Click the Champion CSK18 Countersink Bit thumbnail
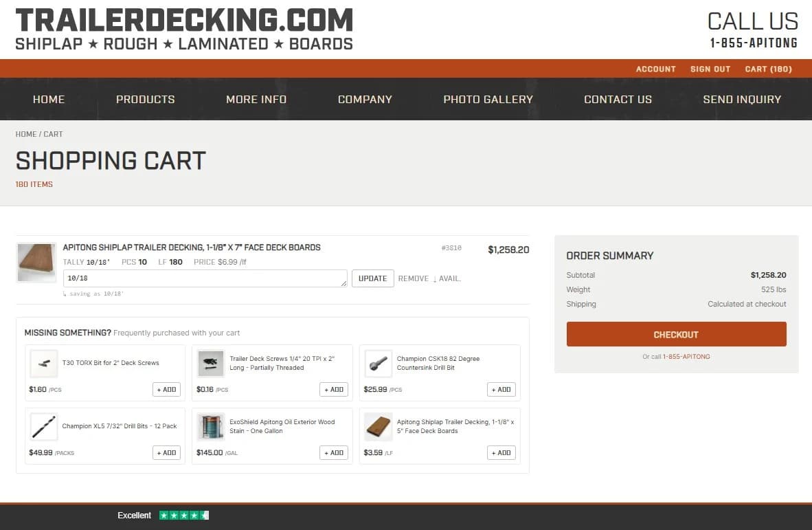This screenshot has height=530, width=812. click(x=378, y=363)
